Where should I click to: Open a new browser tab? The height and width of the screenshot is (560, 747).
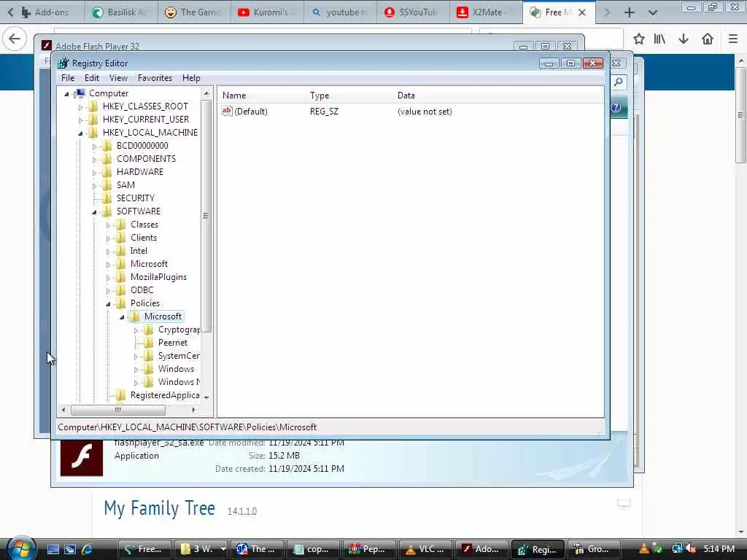tap(630, 12)
